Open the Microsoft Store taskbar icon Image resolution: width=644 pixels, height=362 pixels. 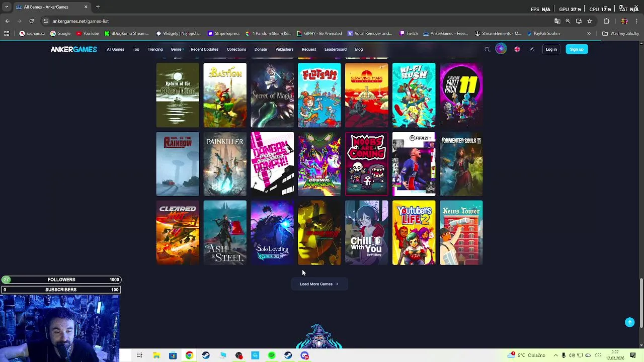[x=173, y=355]
